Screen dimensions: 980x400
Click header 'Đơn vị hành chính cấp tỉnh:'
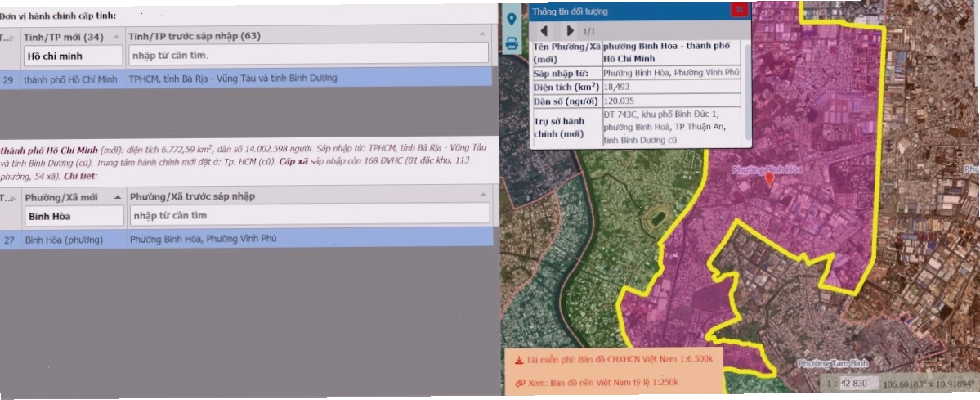pos(58,15)
